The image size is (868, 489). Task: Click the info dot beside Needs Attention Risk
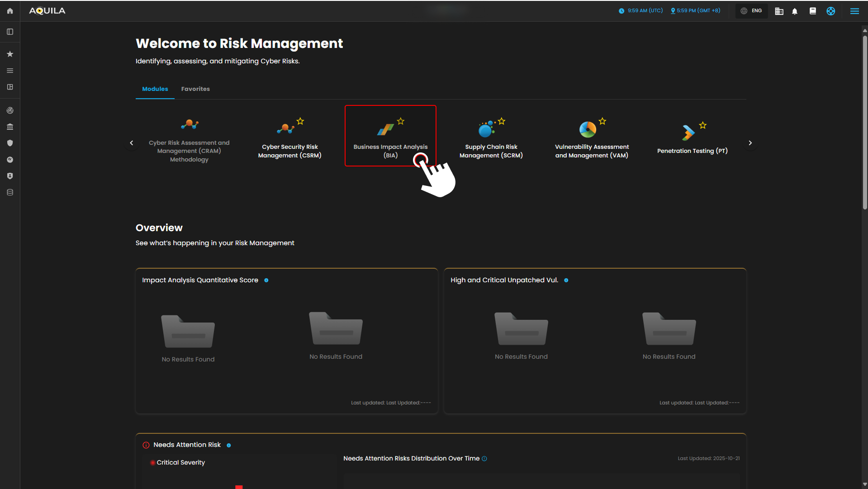point(229,446)
